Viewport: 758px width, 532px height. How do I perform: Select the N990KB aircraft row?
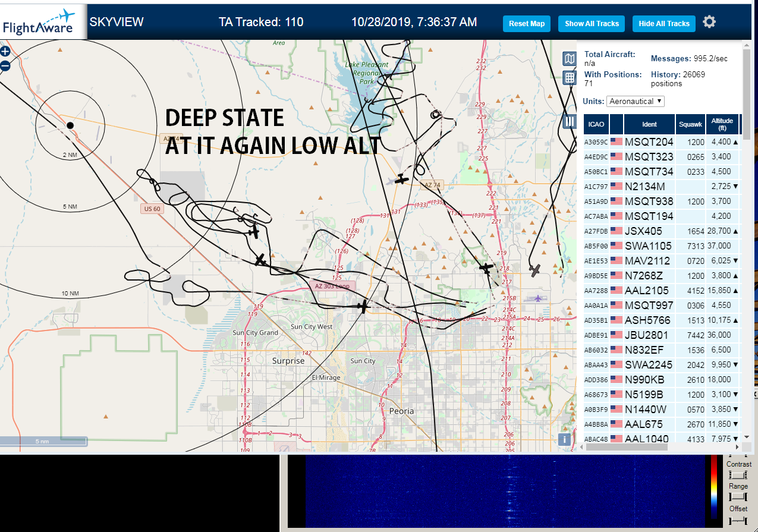661,380
